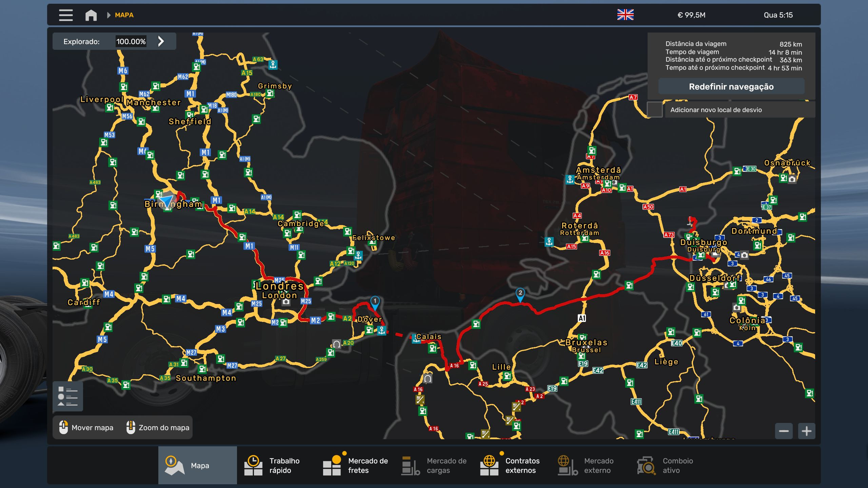Open the Mapa tab
This screenshot has width=868, height=488.
click(197, 465)
